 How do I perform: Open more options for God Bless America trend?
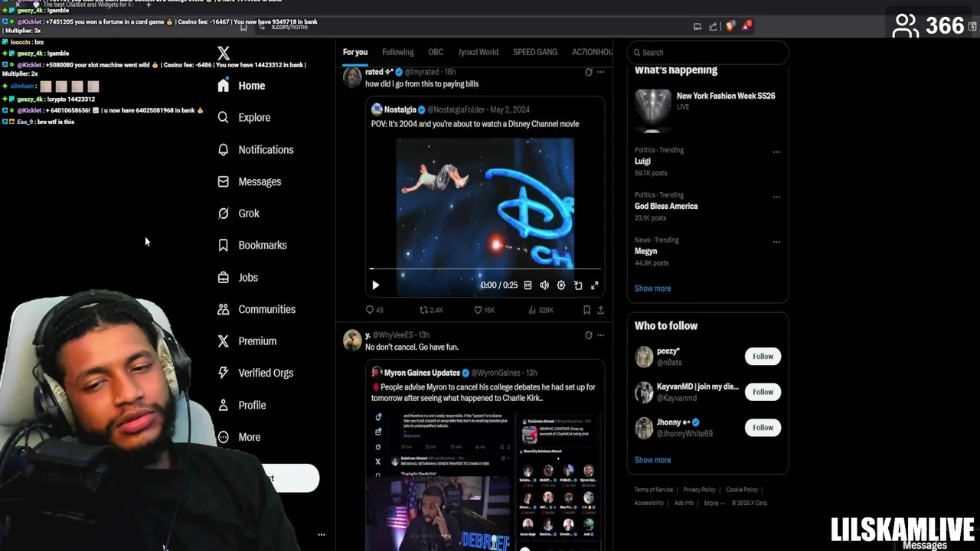[776, 197]
